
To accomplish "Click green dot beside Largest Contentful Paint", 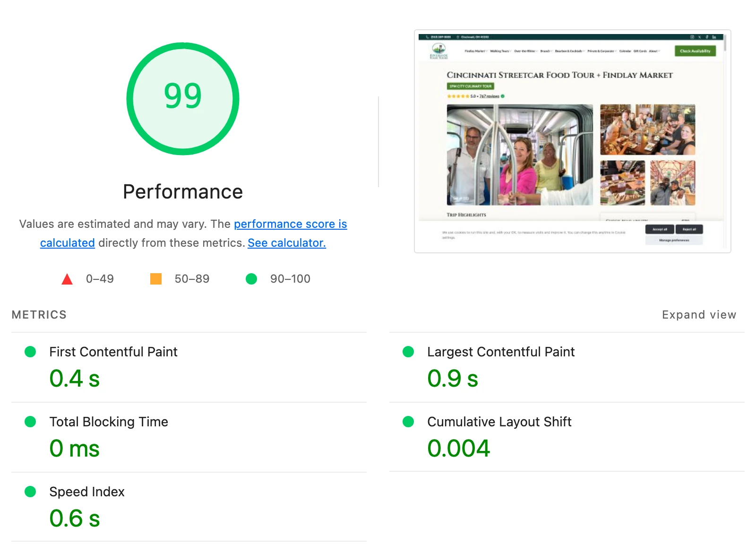I will click(408, 352).
